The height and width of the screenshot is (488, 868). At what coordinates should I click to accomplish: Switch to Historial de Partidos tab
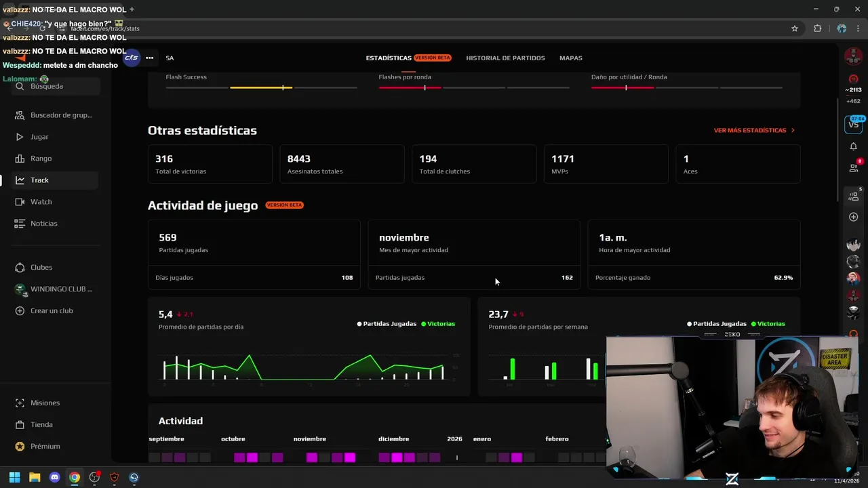pos(505,58)
